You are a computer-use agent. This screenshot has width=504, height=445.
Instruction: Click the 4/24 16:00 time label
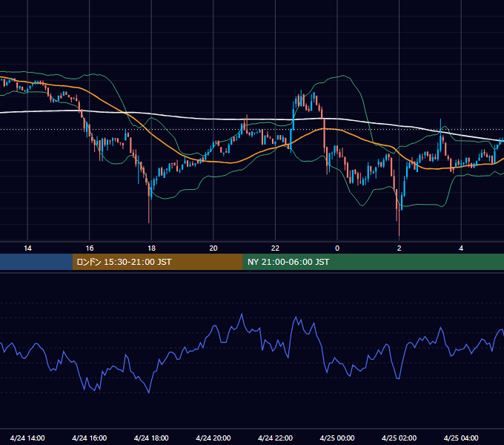90,438
